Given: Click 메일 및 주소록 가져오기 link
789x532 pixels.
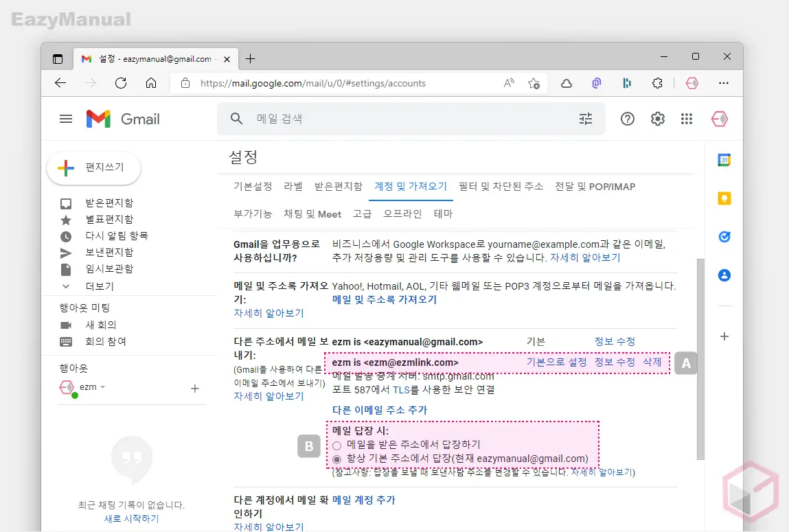Looking at the screenshot, I should tap(385, 300).
